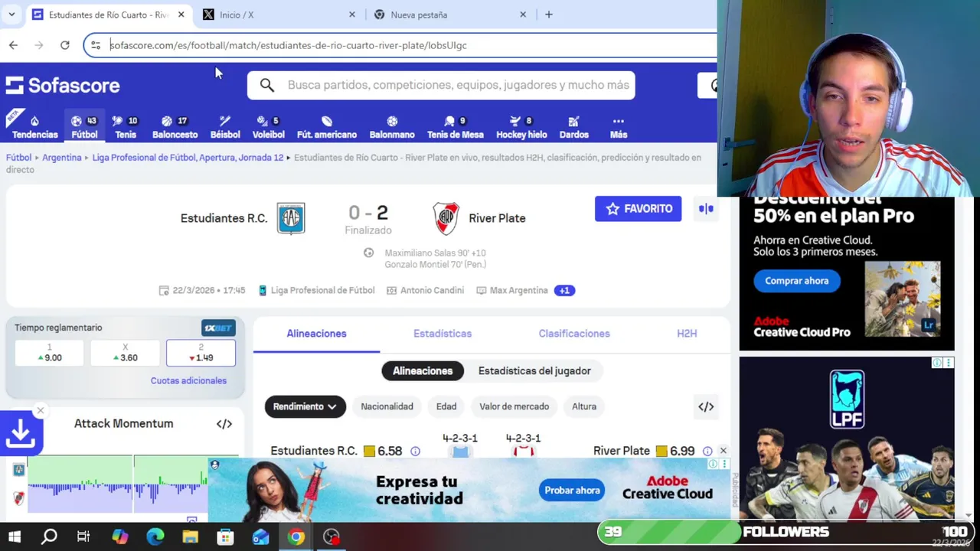The image size is (980, 551).
Task: Select the Altura filter chip
Action: click(x=584, y=407)
